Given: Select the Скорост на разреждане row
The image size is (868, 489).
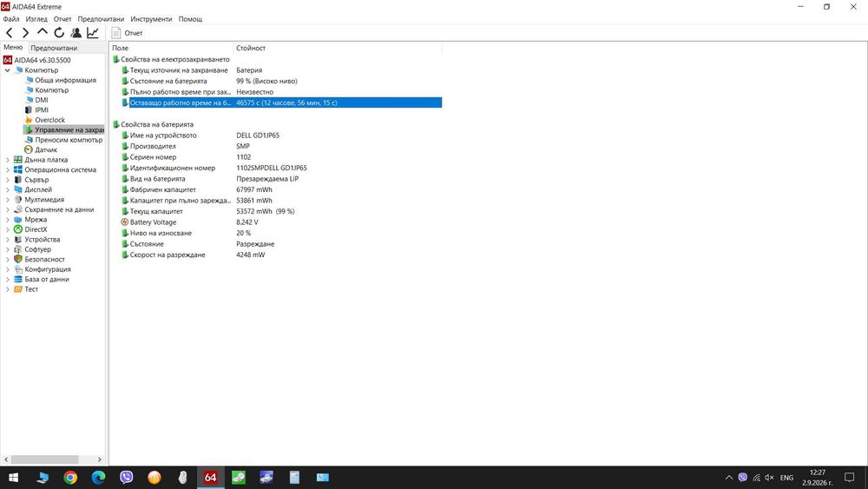Looking at the screenshot, I should 281,255.
